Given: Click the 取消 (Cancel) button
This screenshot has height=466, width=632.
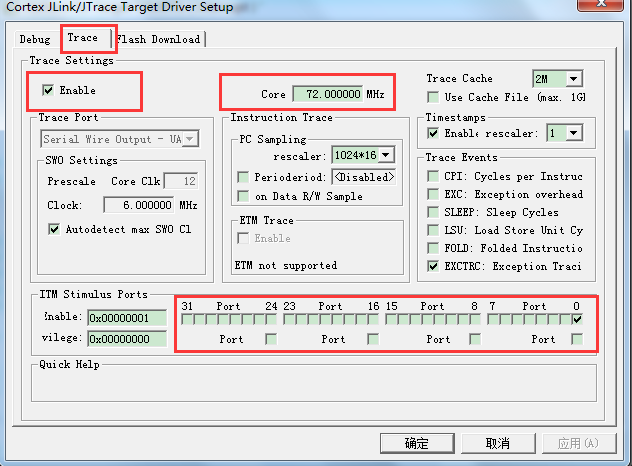Looking at the screenshot, I should [498, 443].
